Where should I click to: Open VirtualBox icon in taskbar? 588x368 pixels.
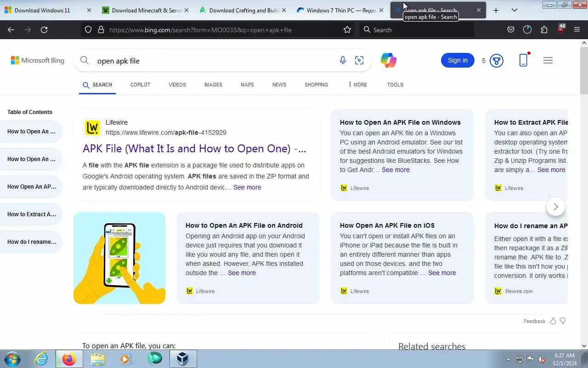tap(183, 359)
